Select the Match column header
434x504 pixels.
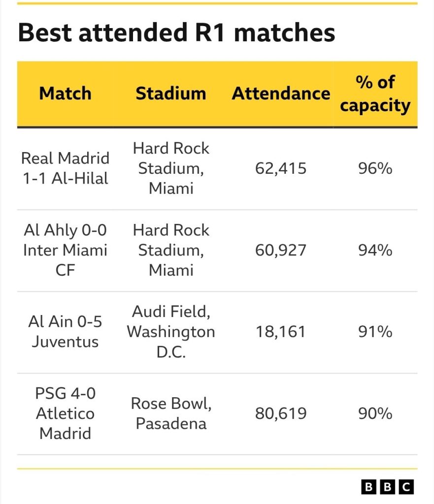[x=66, y=94]
